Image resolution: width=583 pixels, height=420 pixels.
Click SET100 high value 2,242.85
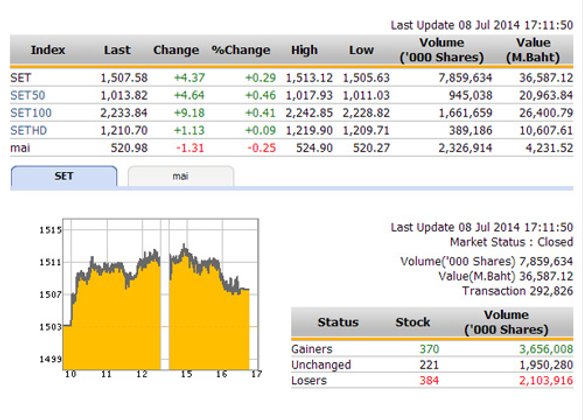(x=309, y=113)
